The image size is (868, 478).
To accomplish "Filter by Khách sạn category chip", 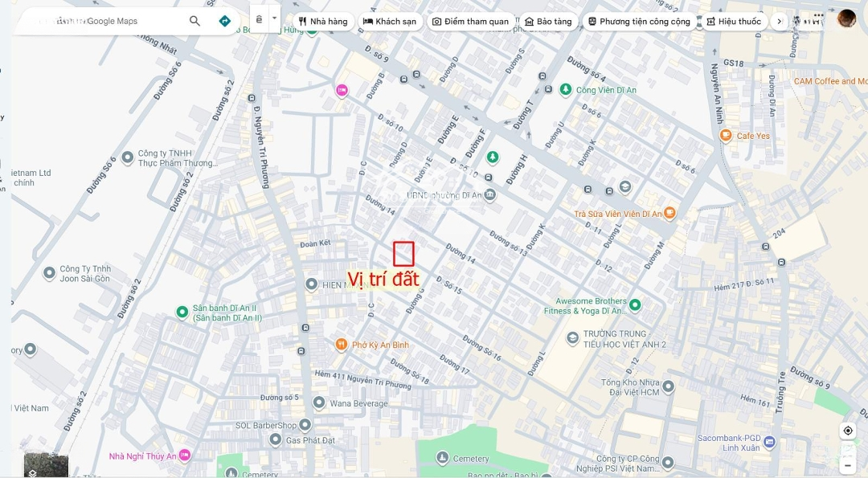I will coord(390,22).
